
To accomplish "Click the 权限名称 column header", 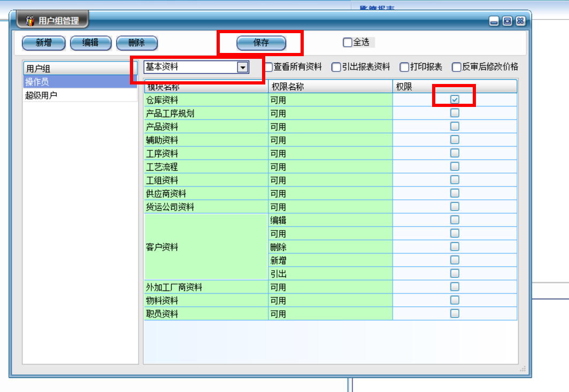I will pyautogui.click(x=330, y=87).
